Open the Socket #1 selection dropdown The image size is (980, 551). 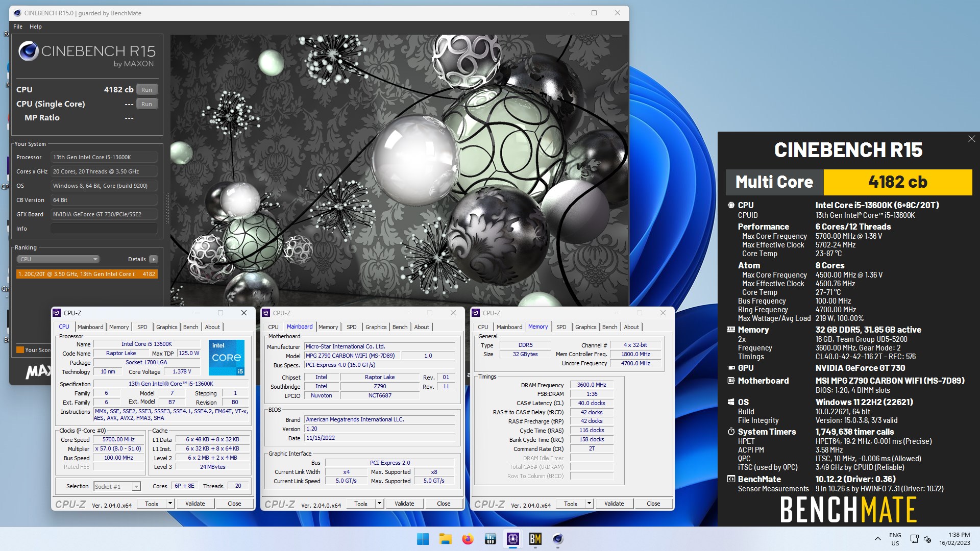pos(117,487)
